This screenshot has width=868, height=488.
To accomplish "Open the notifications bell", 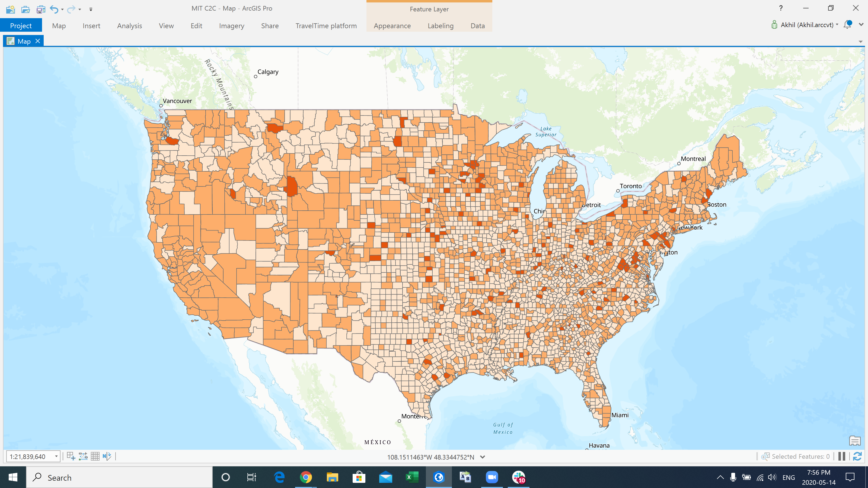I will click(847, 25).
